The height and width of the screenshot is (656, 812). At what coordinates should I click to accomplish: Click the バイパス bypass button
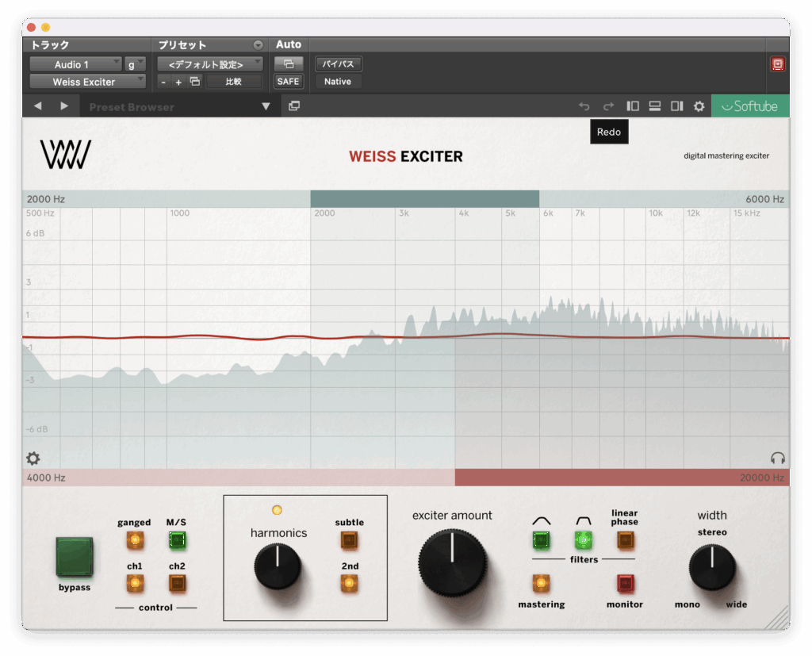[338, 64]
